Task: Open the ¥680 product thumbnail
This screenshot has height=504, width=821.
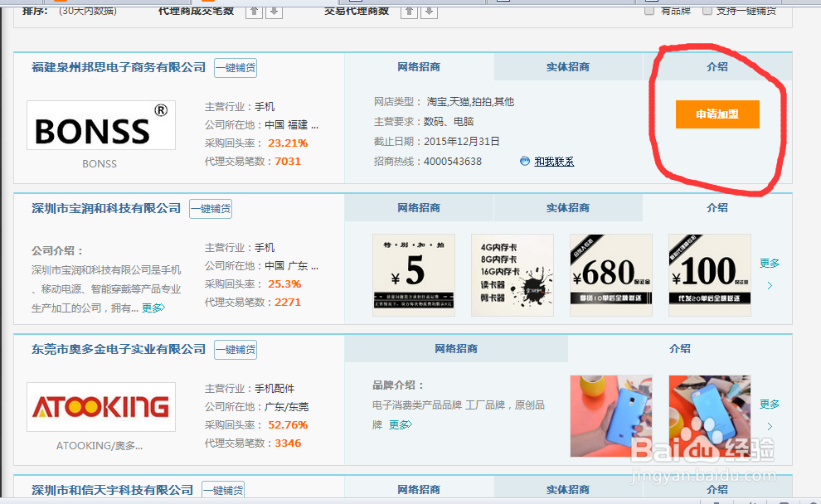Action: [611, 275]
